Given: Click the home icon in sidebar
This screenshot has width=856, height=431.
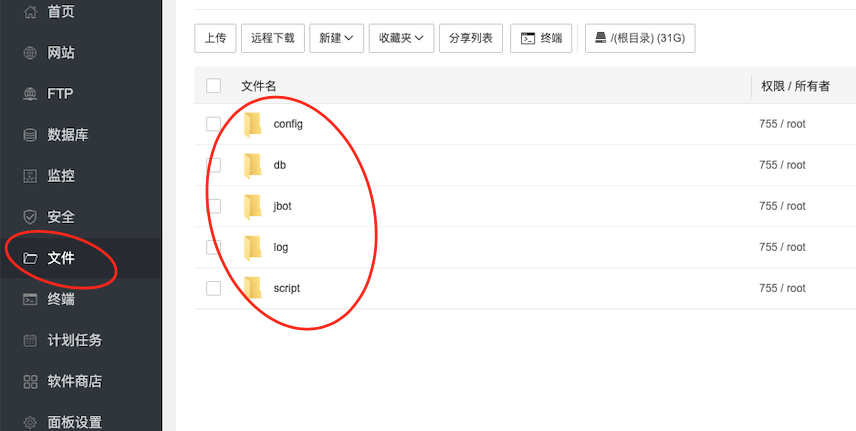Looking at the screenshot, I should click(x=29, y=12).
